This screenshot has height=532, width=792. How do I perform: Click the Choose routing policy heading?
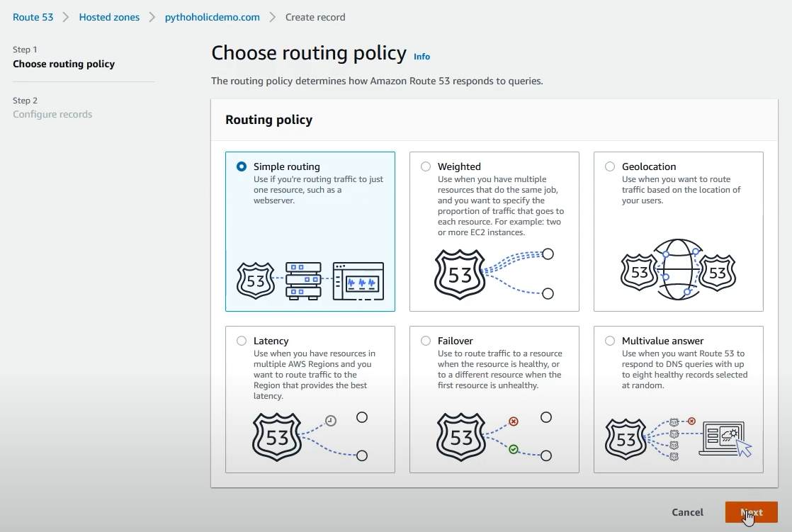click(x=309, y=53)
